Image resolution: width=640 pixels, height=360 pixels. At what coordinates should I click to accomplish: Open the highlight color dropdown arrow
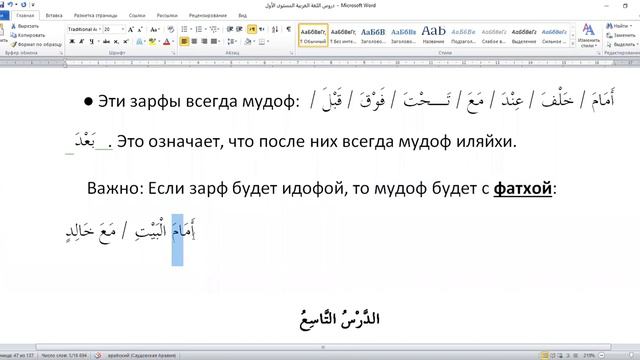click(158, 41)
